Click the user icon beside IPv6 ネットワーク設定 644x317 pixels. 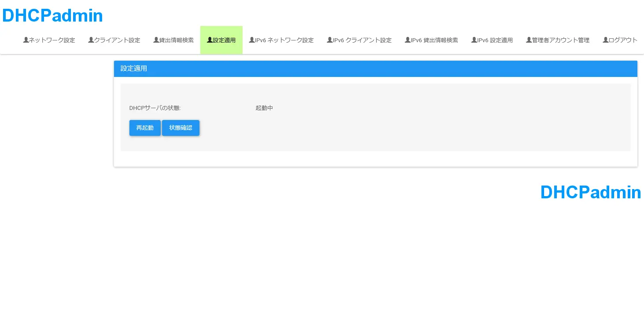[252, 40]
